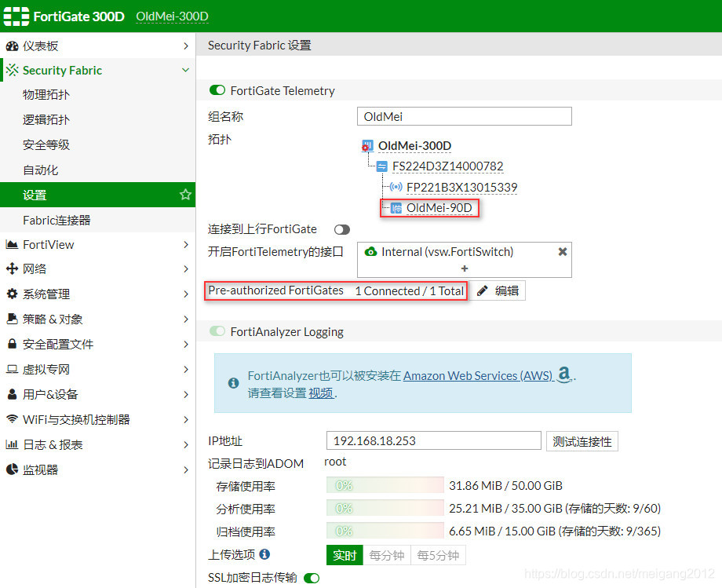This screenshot has height=588, width=722.
Task: Toggle FortiAnalyzer Logging switch
Action: coord(217,331)
